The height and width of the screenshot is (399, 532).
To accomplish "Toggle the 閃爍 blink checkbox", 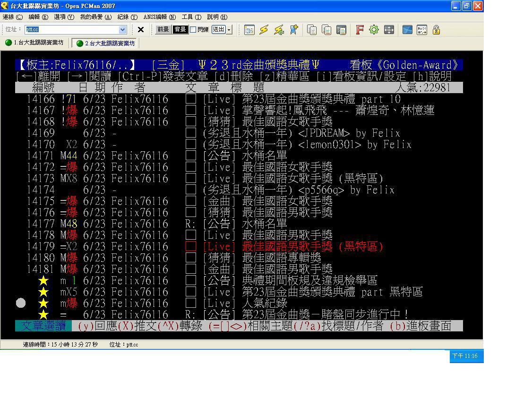I will [x=193, y=29].
